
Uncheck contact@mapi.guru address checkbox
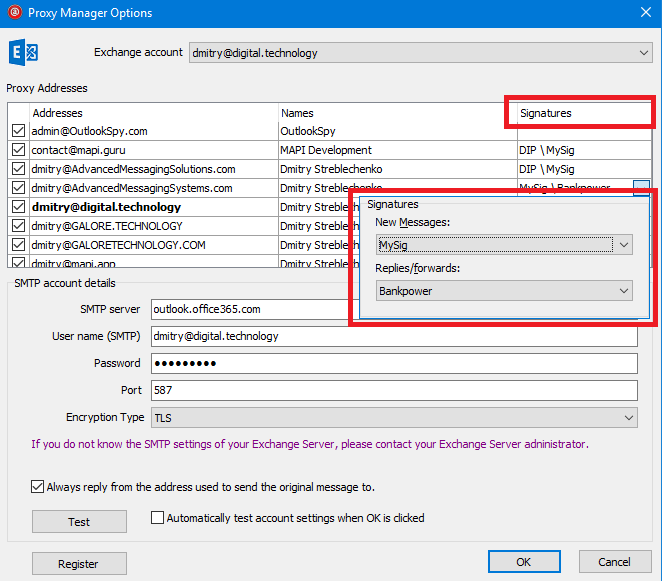18,150
